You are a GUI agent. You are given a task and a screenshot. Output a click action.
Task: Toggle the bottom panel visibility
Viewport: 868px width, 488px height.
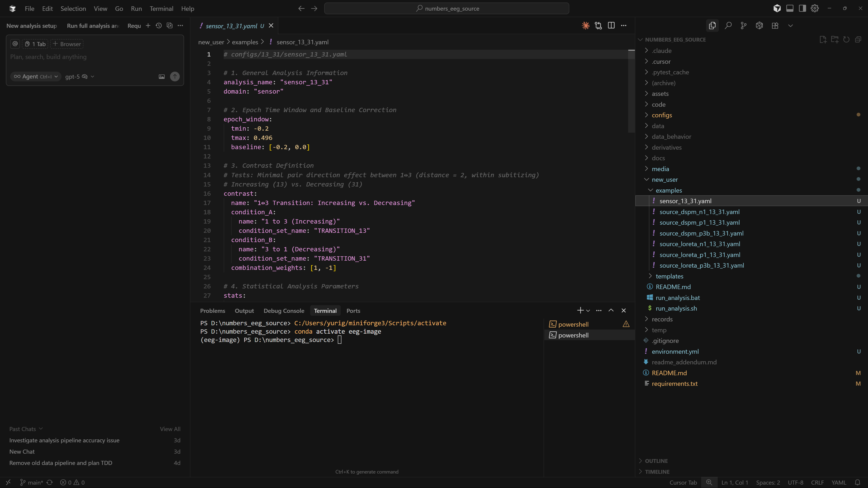tap(790, 8)
